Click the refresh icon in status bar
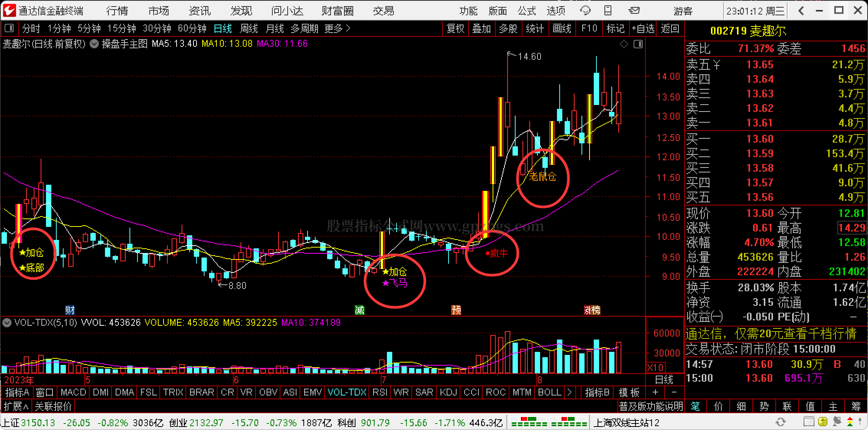This screenshot has height=430, width=868. pyautogui.click(x=781, y=422)
